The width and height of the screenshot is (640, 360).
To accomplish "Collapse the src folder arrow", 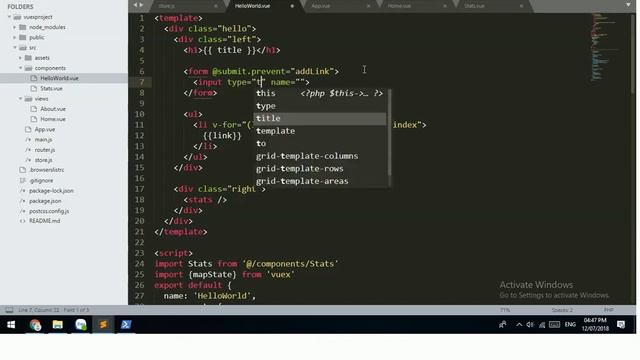I will pyautogui.click(x=15, y=48).
